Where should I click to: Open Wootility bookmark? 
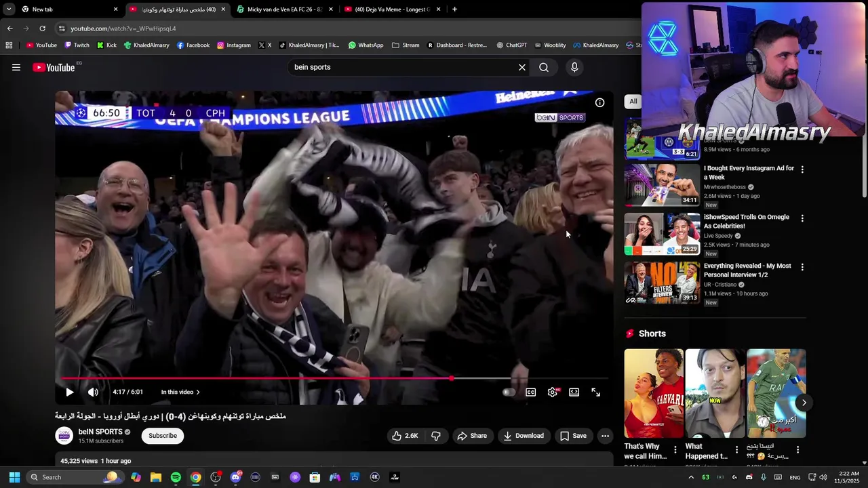click(x=550, y=45)
